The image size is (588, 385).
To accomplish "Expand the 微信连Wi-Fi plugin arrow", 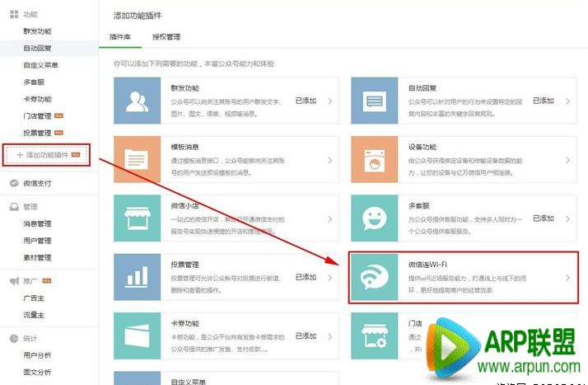I will click(567, 279).
